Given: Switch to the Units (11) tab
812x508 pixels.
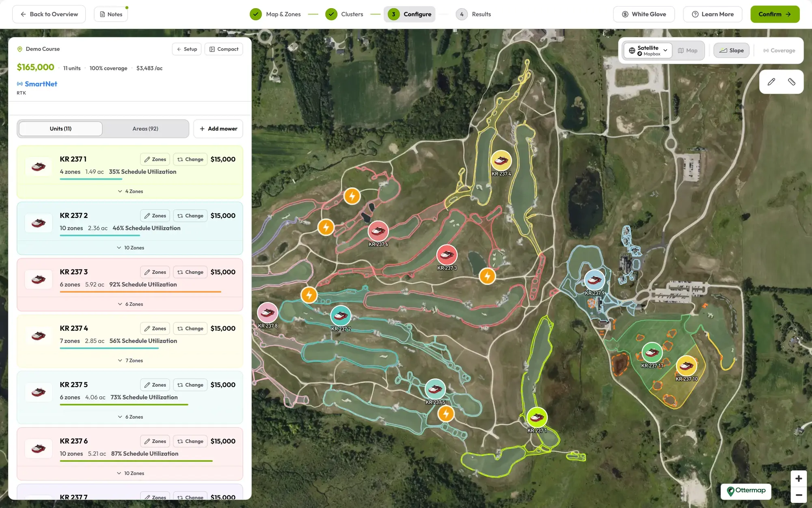Looking at the screenshot, I should tap(60, 129).
